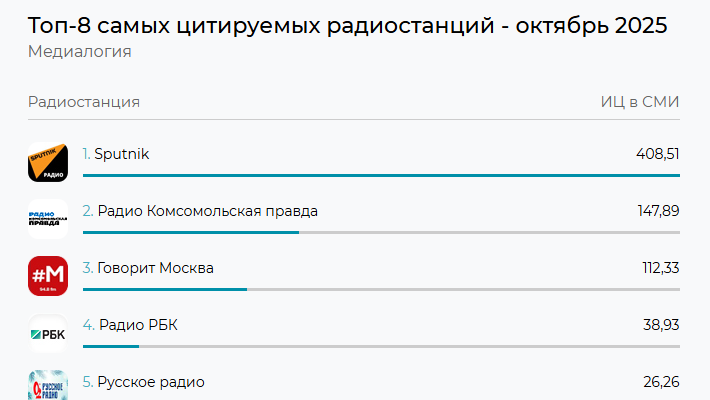Screen dimensions: 710x400
Task: Click the 147,89 index value
Action: pyautogui.click(x=657, y=211)
